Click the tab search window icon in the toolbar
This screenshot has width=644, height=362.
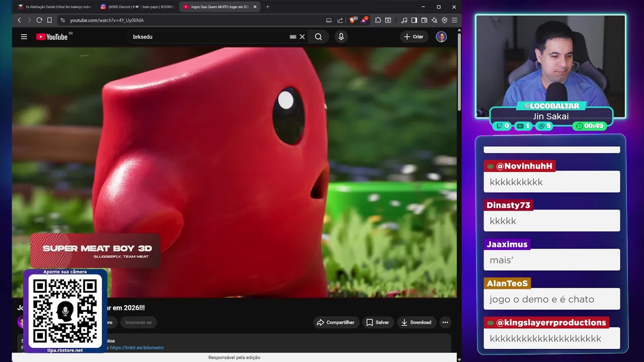(388, 20)
